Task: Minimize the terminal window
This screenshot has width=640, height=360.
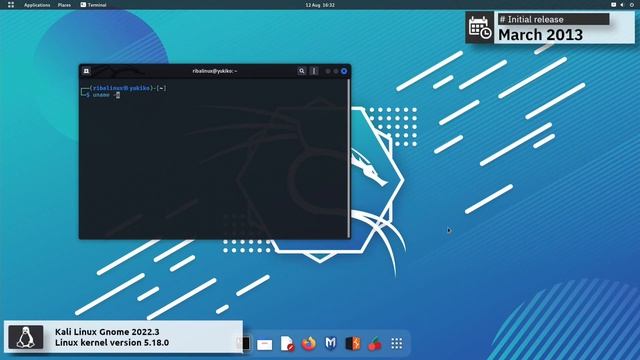Action: pyautogui.click(x=328, y=71)
